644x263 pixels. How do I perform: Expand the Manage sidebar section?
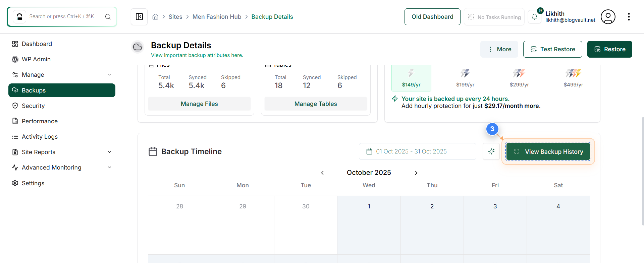[x=62, y=75]
